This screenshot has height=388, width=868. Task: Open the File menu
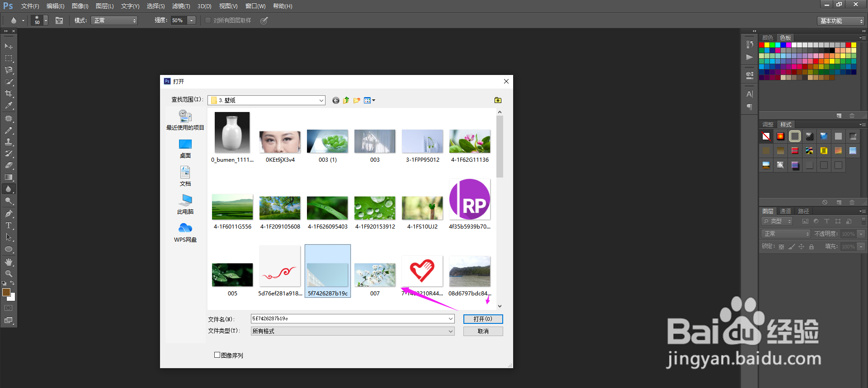click(30, 6)
